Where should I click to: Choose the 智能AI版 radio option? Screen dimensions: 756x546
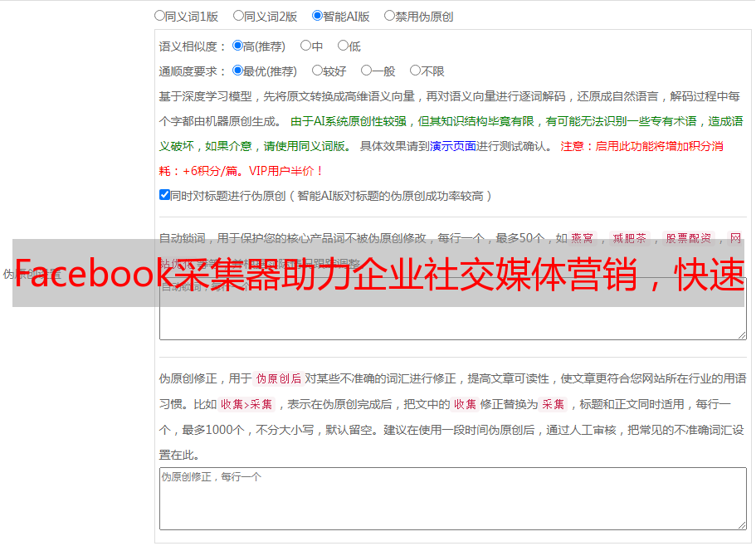point(317,16)
